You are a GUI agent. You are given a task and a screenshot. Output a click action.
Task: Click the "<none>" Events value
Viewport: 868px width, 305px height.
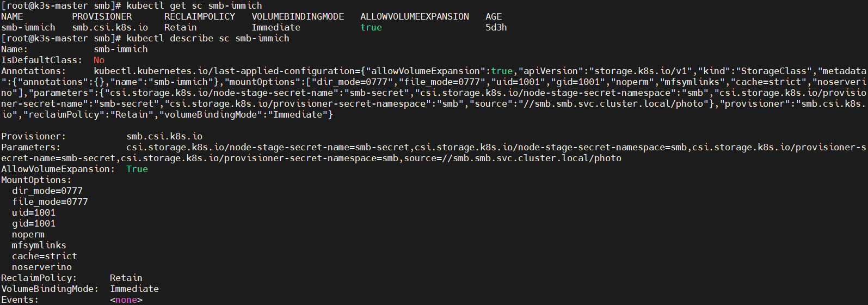coord(126,300)
